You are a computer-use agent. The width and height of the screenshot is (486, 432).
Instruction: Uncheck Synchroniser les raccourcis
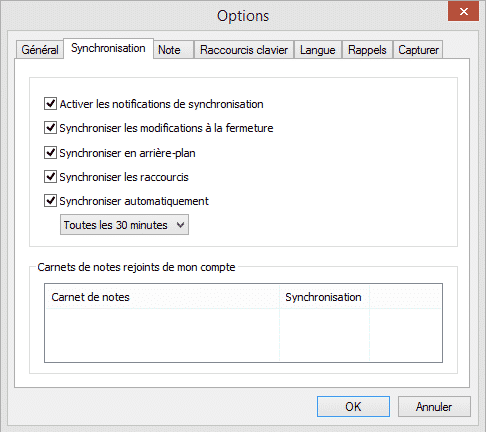coord(50,177)
